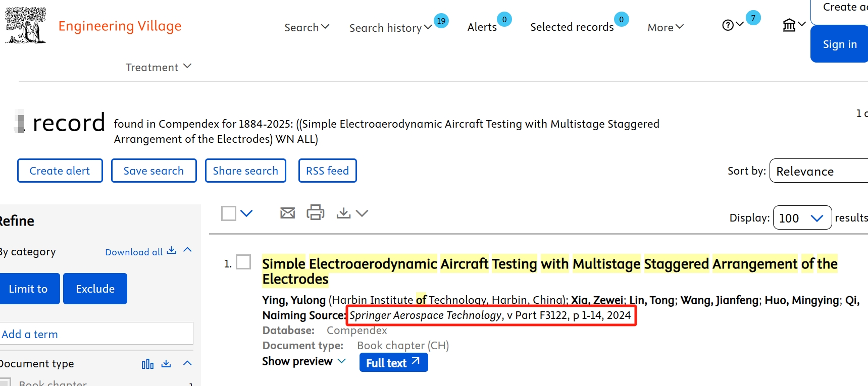The width and height of the screenshot is (868, 386).
Task: Click the download results icon in toolbar
Action: click(344, 213)
